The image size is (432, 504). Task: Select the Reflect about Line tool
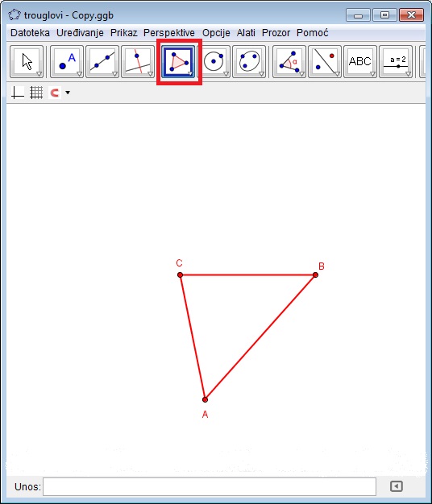tap(325, 62)
